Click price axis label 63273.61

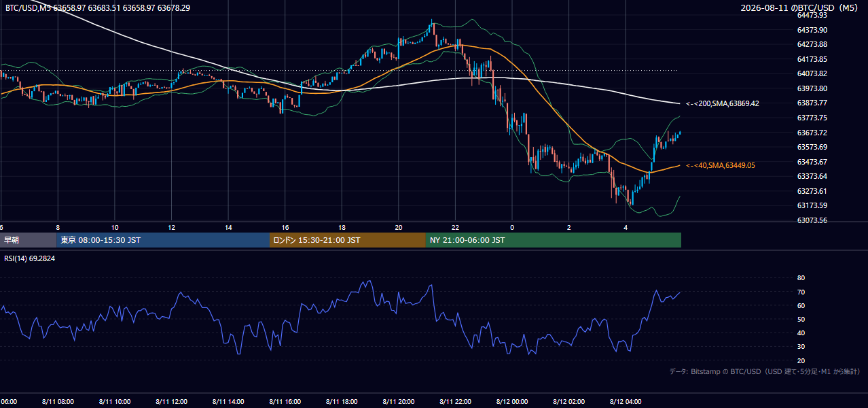point(812,191)
